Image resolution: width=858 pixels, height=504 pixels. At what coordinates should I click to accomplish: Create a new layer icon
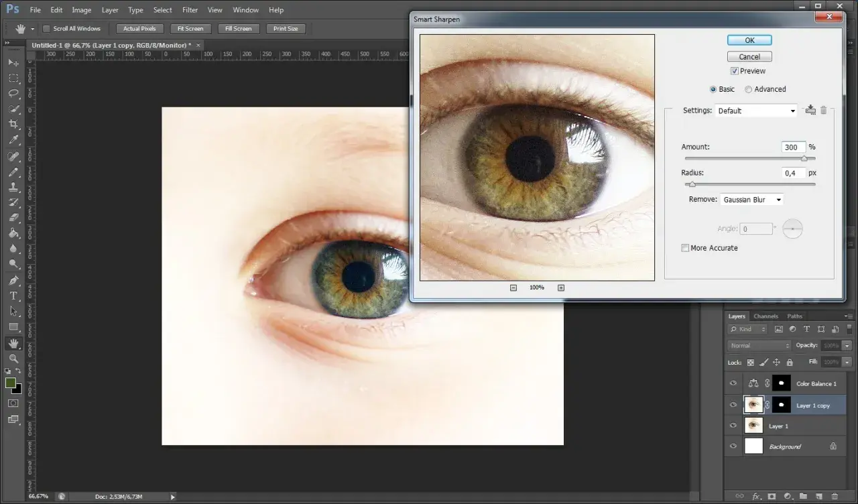(x=819, y=497)
